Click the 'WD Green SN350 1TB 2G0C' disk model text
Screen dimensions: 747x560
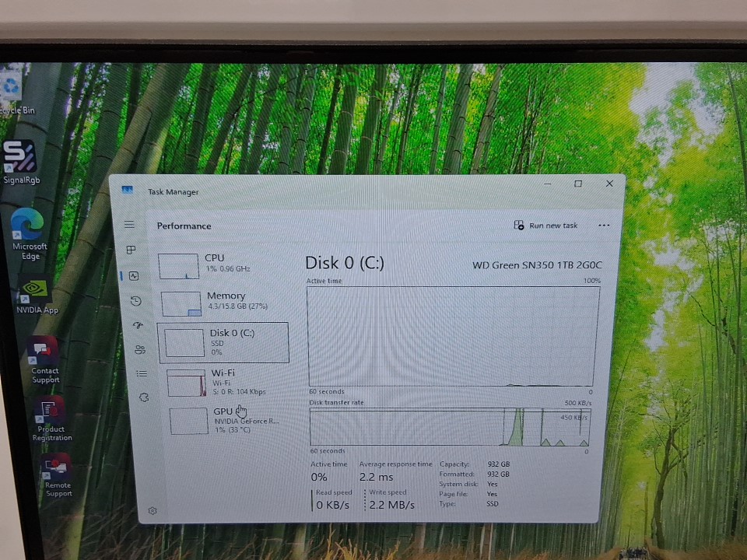pyautogui.click(x=537, y=264)
